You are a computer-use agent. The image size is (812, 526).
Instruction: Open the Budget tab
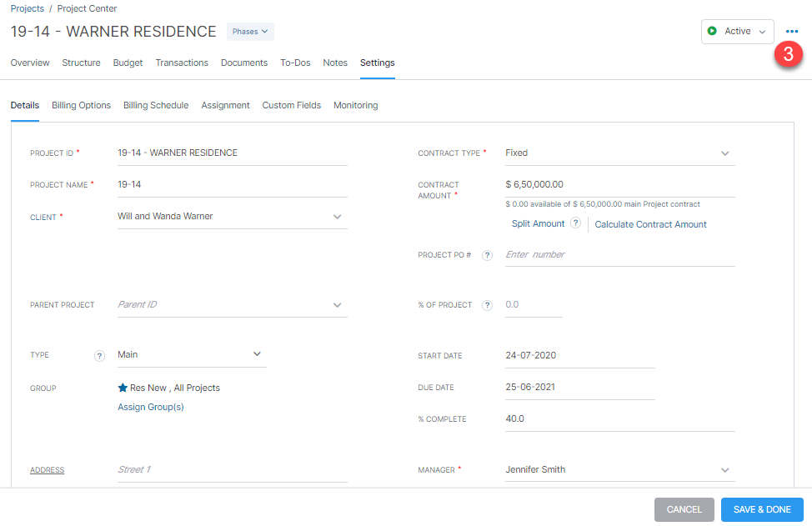point(128,63)
